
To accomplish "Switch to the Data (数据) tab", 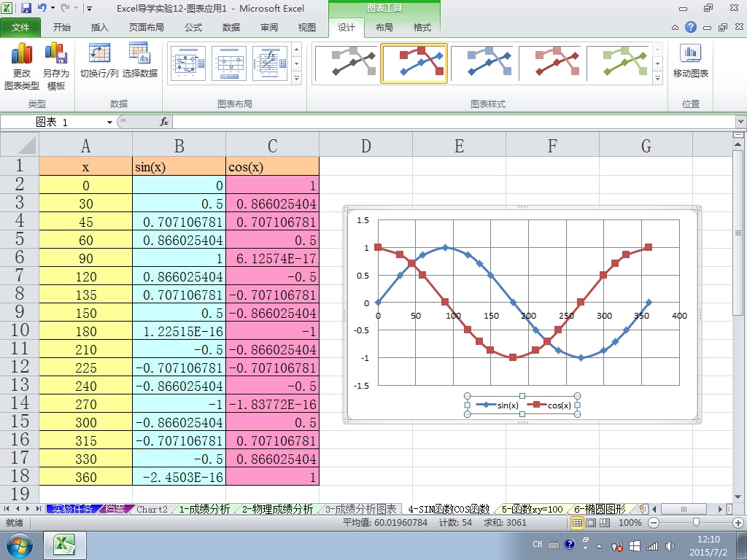I will pyautogui.click(x=231, y=28).
